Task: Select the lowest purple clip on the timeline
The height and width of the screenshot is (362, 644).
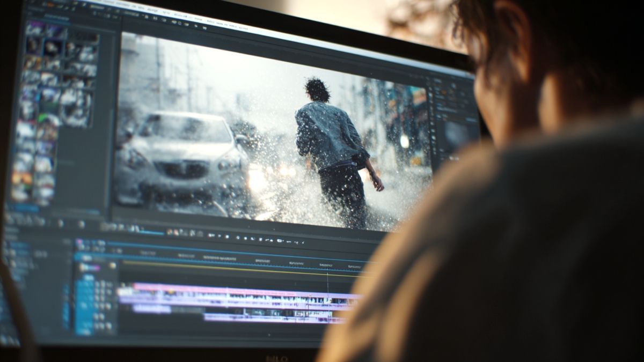Action: (274, 318)
